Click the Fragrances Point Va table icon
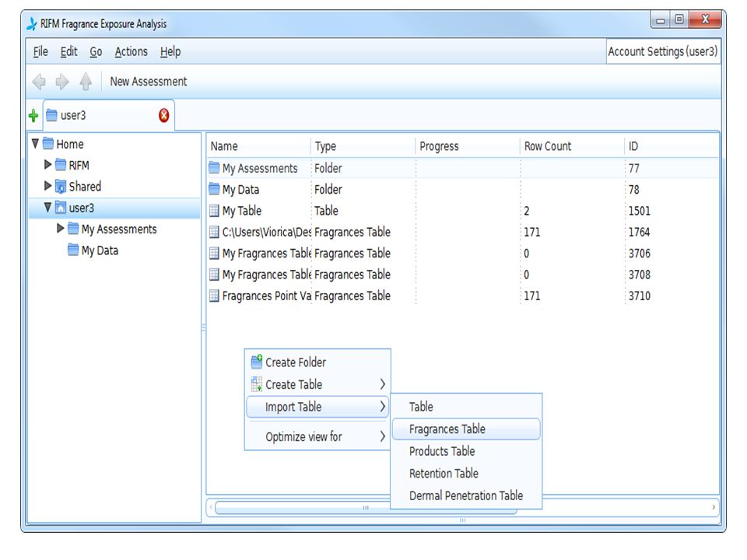The width and height of the screenshot is (747, 560). tap(215, 296)
